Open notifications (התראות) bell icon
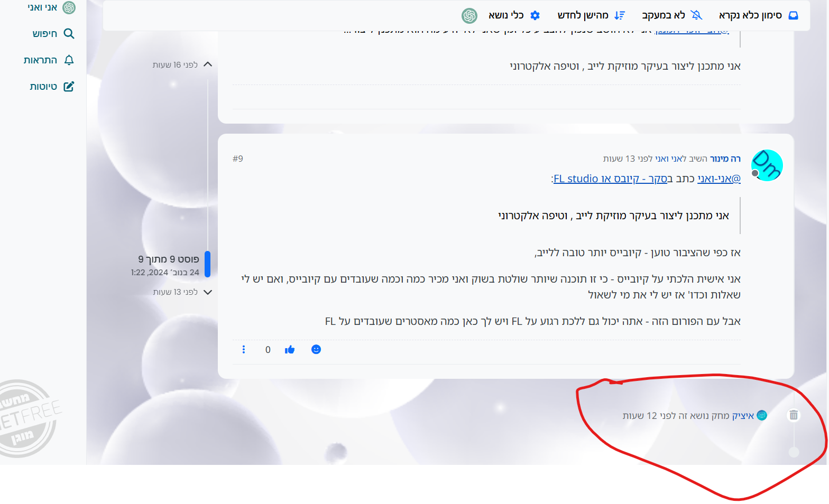The width and height of the screenshot is (829, 504). tap(69, 60)
